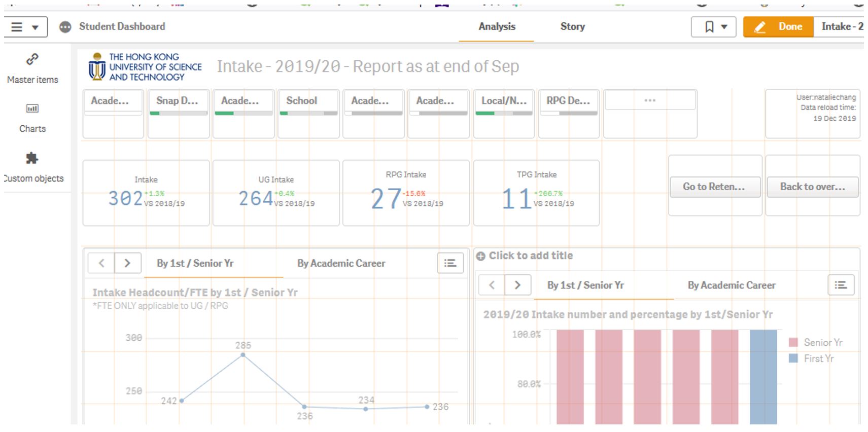868x432 pixels.
Task: Switch to the Analysis tab
Action: (497, 27)
